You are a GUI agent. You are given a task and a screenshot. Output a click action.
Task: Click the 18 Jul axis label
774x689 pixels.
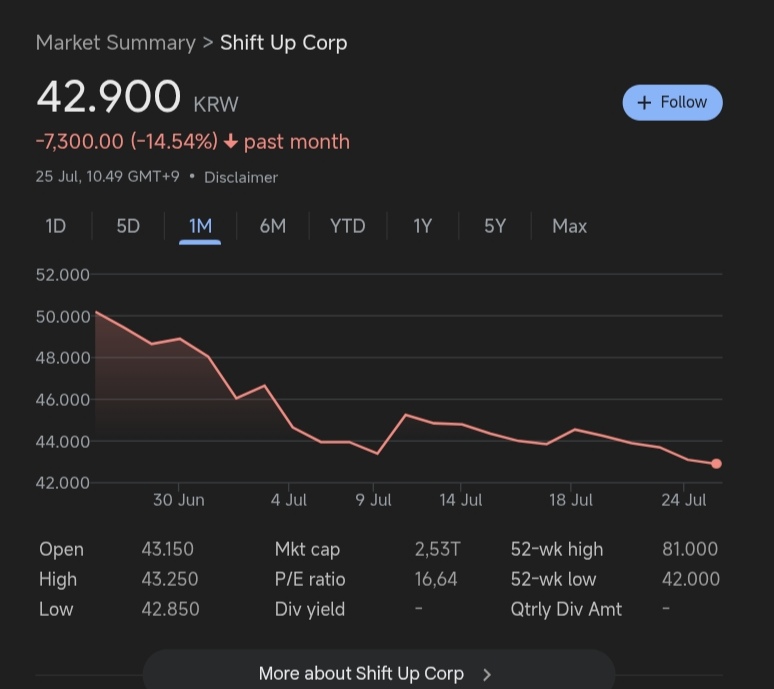pyautogui.click(x=571, y=500)
